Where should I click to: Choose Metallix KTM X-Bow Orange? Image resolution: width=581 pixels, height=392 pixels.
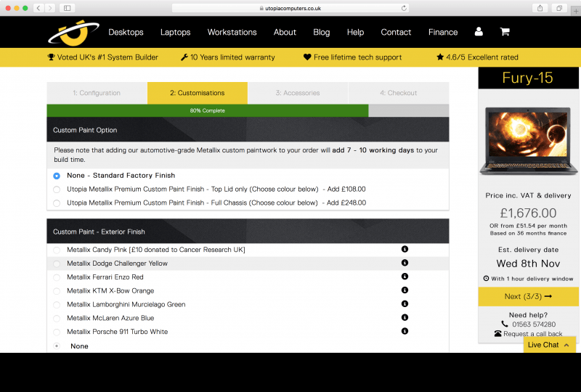point(57,291)
